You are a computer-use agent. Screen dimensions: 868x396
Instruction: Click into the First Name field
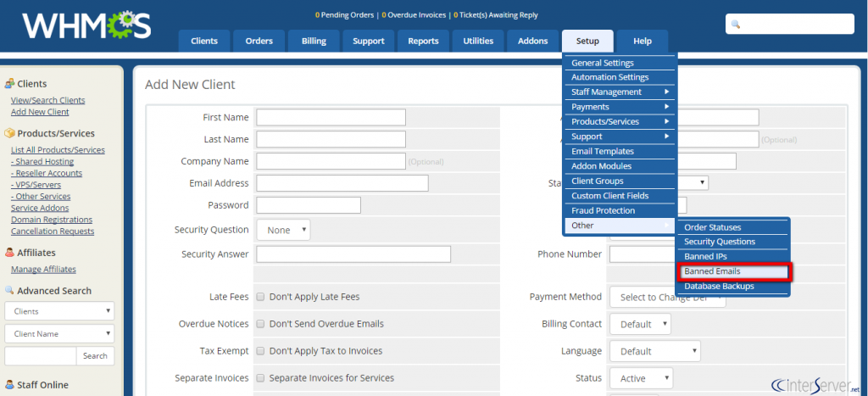331,117
